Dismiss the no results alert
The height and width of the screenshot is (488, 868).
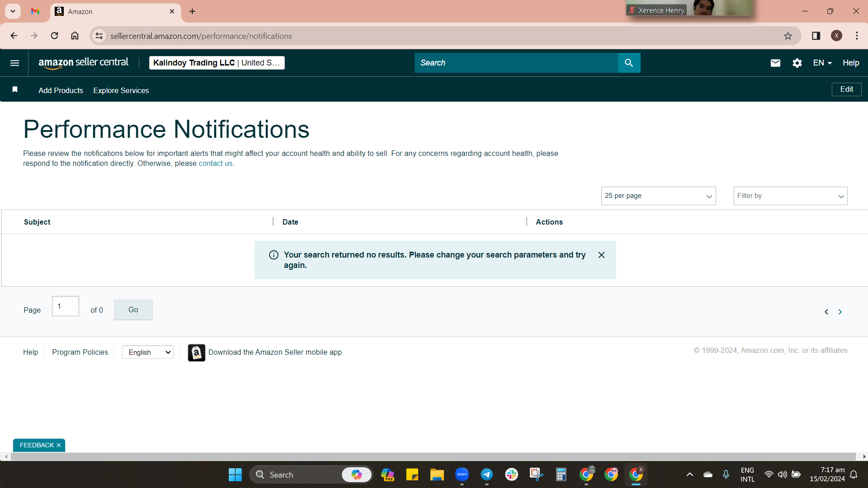pos(601,255)
